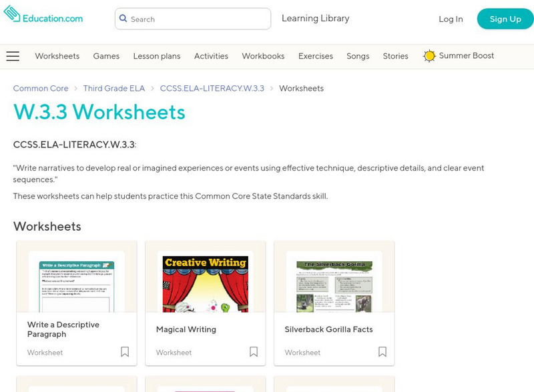This screenshot has width=534, height=392.
Task: Click the Silverback Gorilla Facts title
Action: 328,329
